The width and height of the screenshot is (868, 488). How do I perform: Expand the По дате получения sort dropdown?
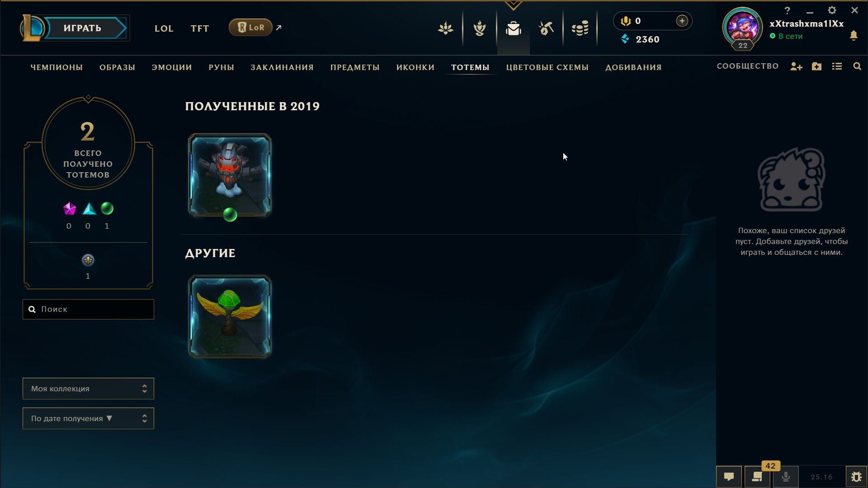[88, 418]
